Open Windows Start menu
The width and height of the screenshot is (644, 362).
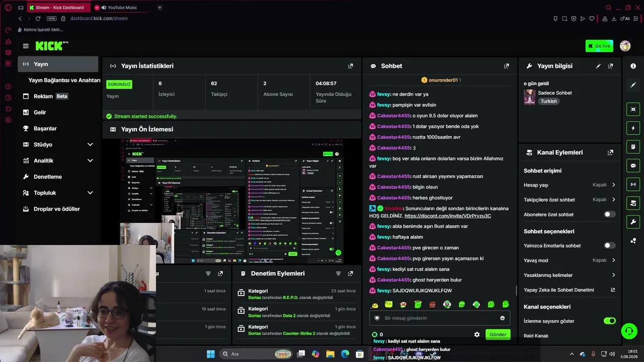pyautogui.click(x=211, y=354)
